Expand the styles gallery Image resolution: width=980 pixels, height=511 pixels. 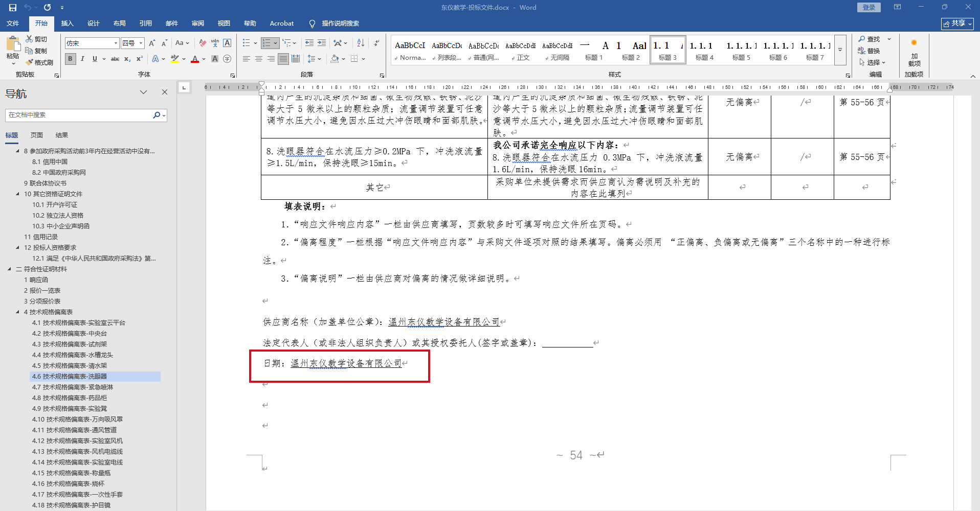point(840,50)
